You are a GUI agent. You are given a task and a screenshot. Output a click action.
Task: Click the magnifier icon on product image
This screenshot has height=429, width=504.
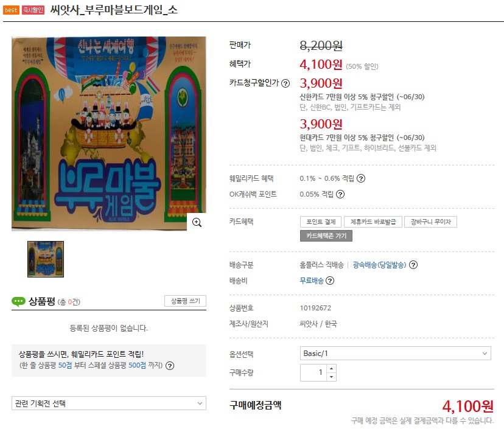coord(197,222)
